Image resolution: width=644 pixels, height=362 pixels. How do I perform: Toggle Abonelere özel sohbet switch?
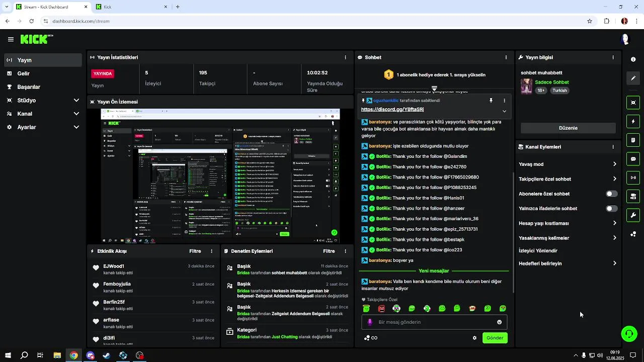[x=611, y=194]
